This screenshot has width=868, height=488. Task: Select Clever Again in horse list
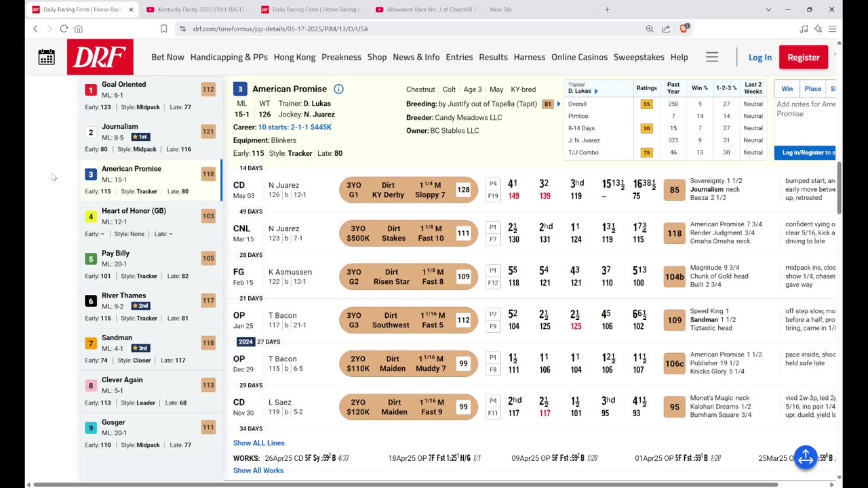point(150,391)
